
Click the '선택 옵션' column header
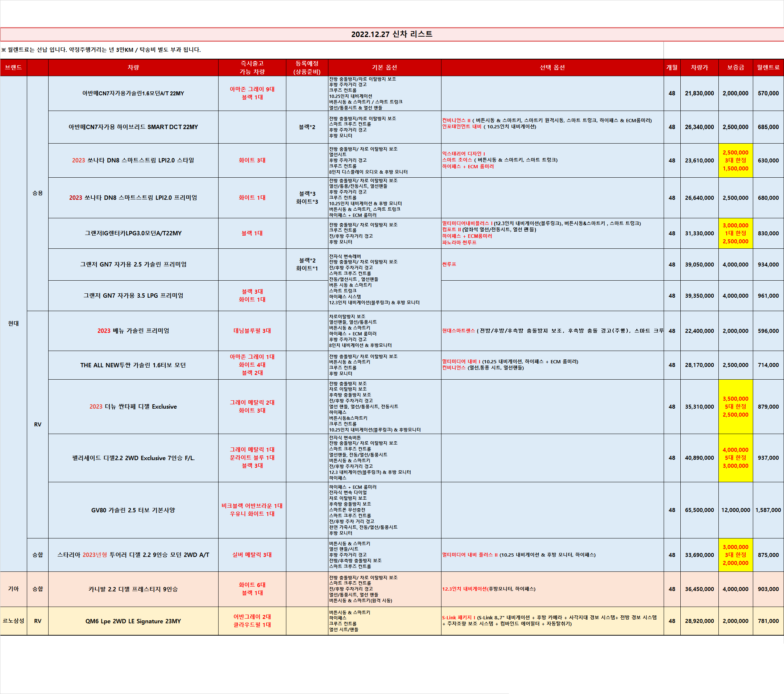tap(552, 67)
